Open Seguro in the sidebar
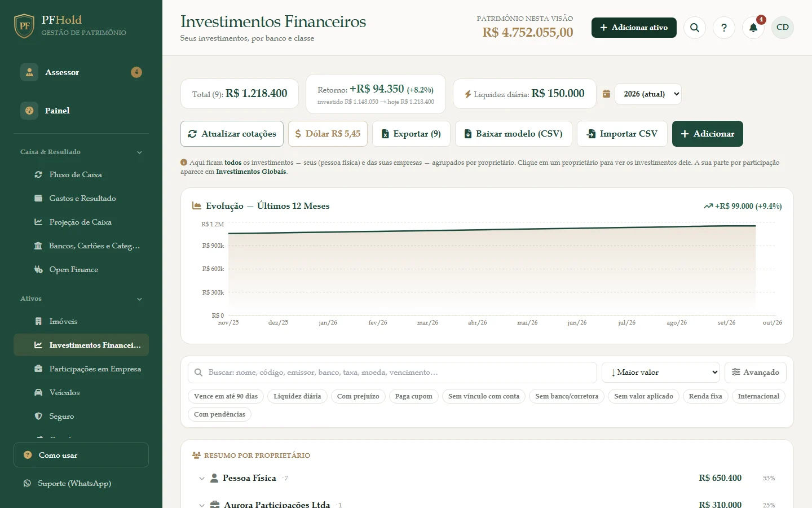Image resolution: width=812 pixels, height=508 pixels. click(x=81, y=417)
